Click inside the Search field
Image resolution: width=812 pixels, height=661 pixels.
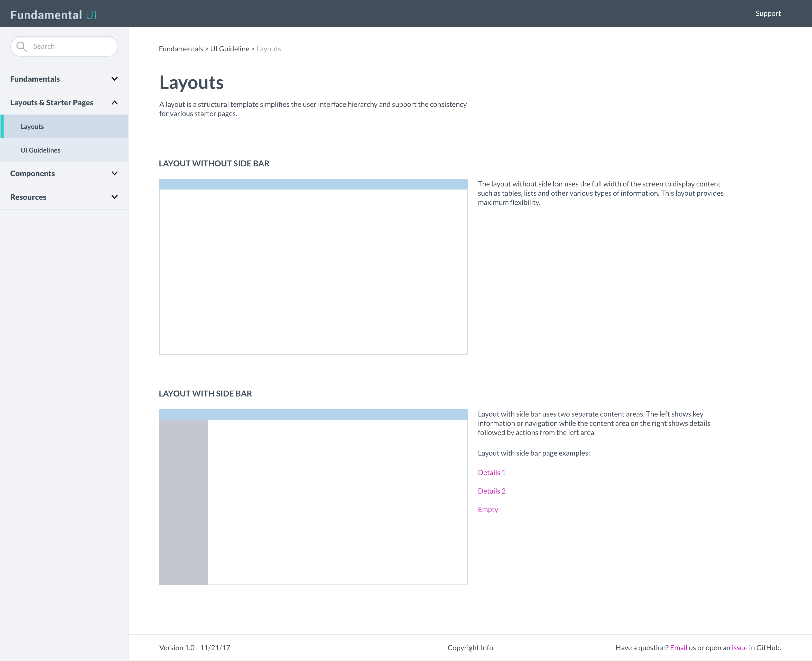tap(69, 46)
